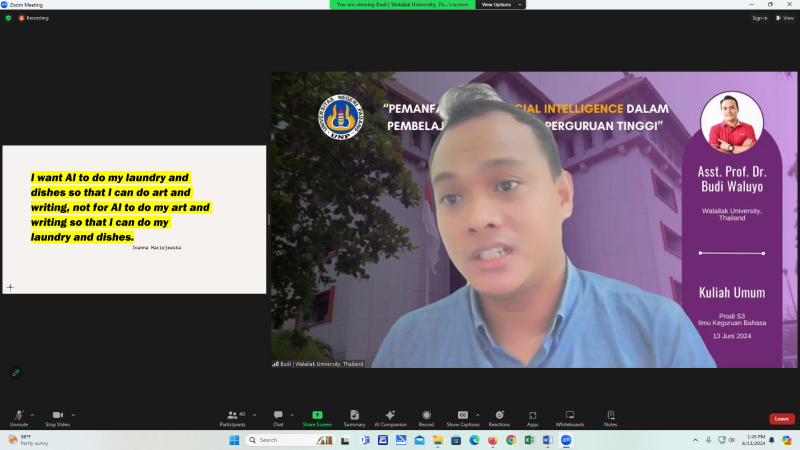Image resolution: width=800 pixels, height=450 pixels.
Task: Click the green annotation pencil icon
Action: tap(16, 373)
